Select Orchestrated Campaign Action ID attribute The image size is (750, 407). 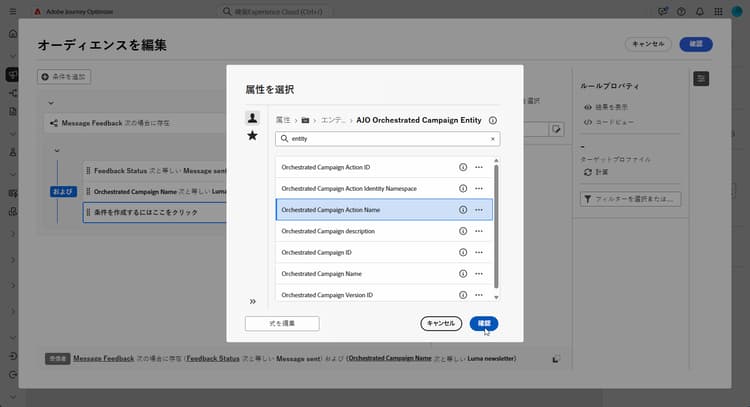click(x=384, y=167)
